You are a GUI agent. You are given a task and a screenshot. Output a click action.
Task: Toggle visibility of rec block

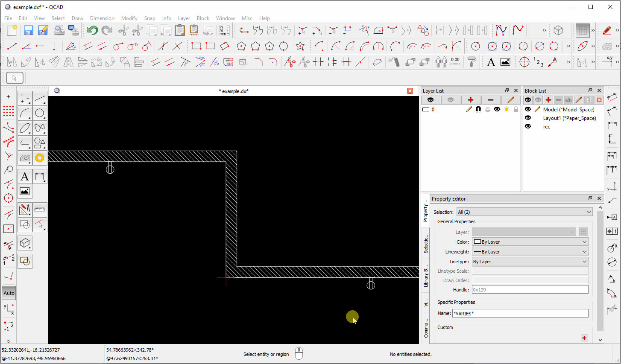coord(528,127)
